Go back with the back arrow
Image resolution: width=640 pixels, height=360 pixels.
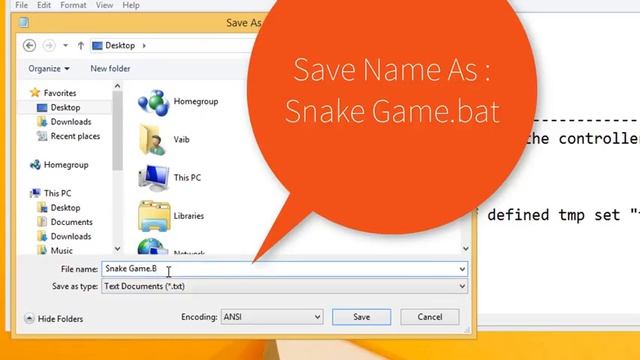(x=29, y=45)
